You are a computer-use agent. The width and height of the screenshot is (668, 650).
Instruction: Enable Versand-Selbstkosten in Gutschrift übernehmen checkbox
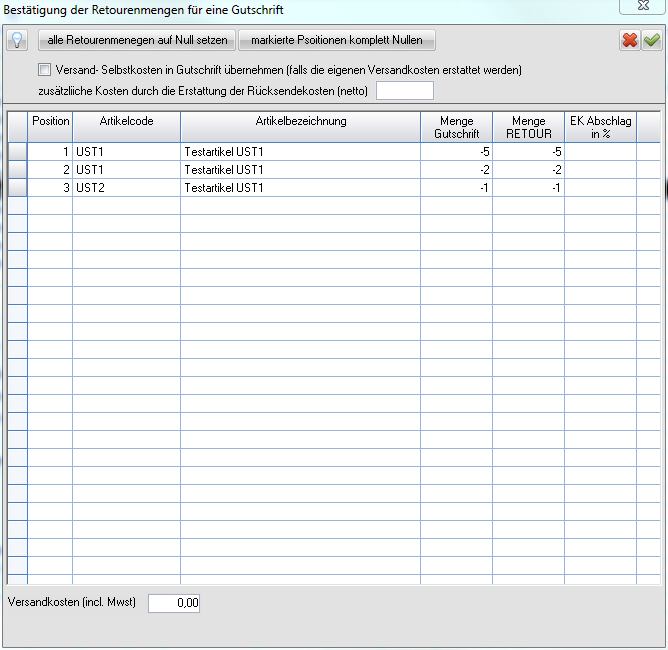point(44,71)
